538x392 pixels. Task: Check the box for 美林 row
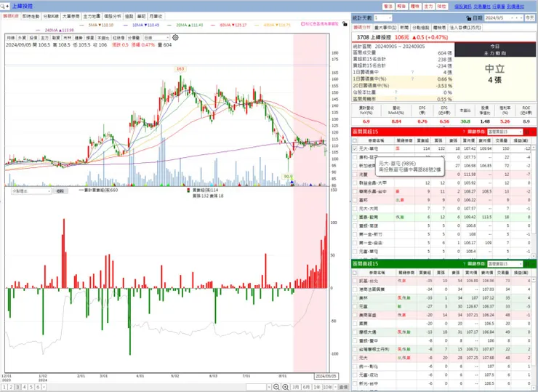[355, 298]
